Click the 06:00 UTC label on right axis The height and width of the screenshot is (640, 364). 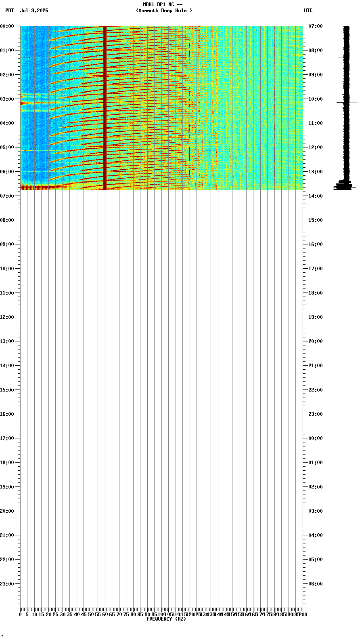[x=315, y=584]
